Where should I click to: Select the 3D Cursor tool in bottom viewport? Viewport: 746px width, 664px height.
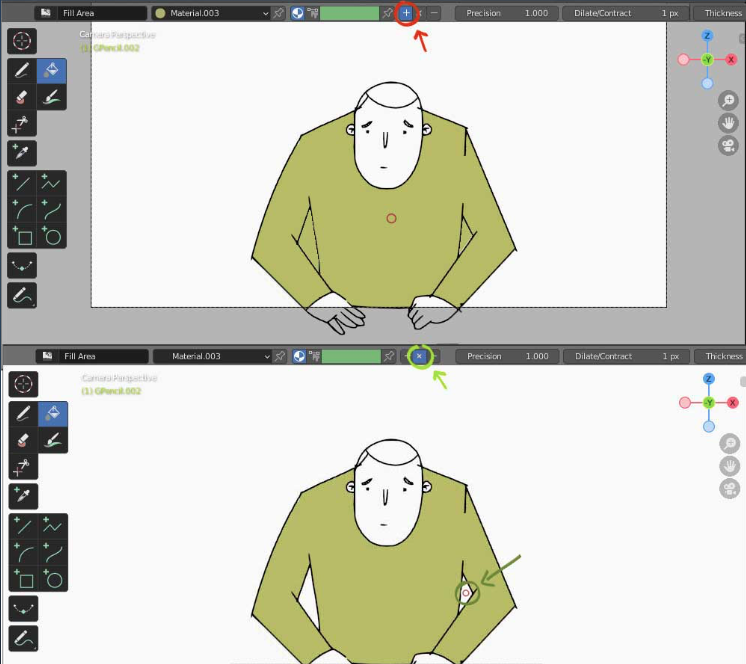23,384
